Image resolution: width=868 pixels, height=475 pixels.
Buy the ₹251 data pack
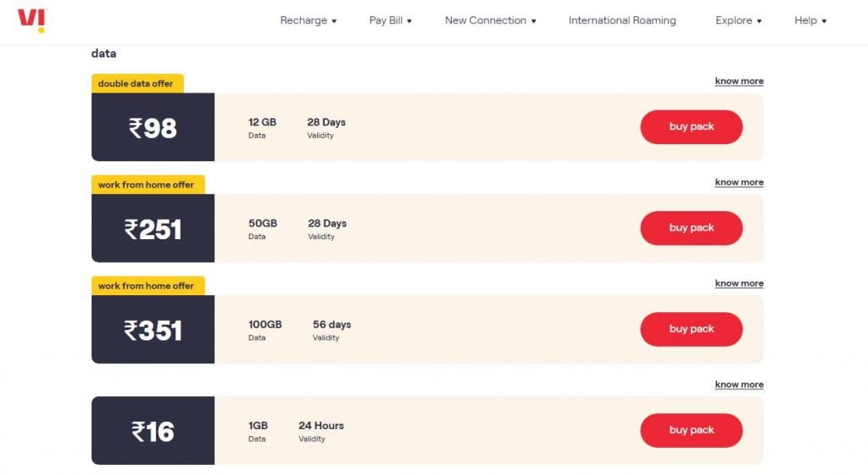[x=692, y=228]
